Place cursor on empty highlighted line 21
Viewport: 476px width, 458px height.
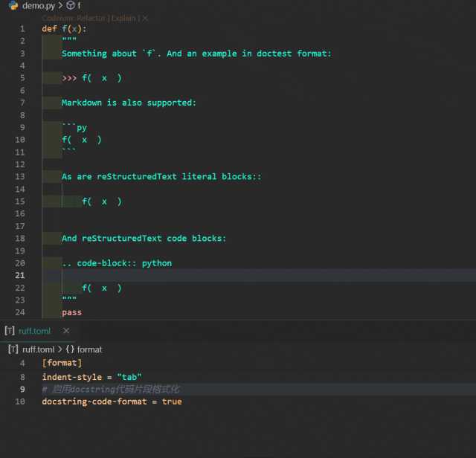(259, 276)
